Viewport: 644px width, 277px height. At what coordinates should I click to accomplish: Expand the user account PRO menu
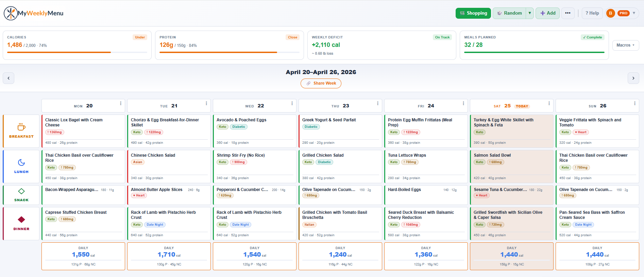click(634, 13)
